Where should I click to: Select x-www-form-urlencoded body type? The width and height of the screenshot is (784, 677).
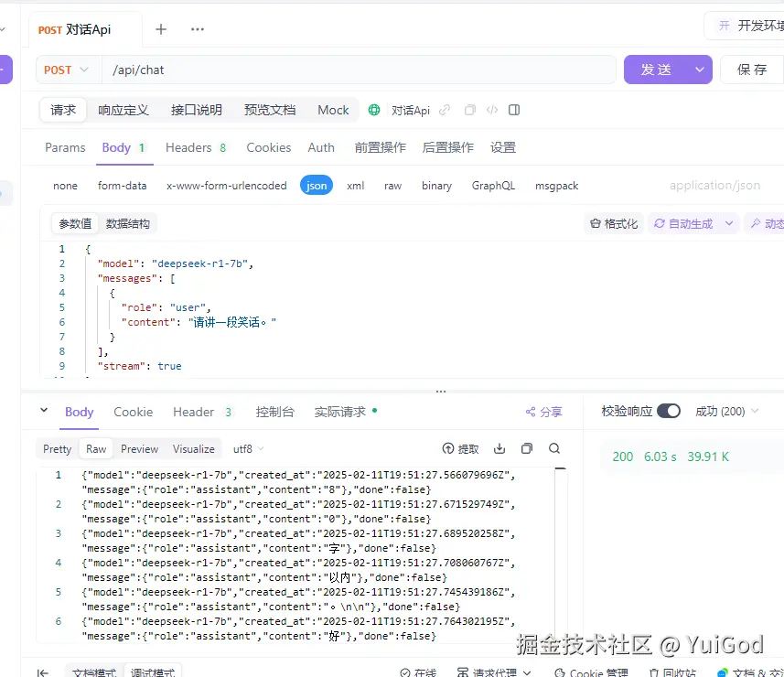point(227,186)
